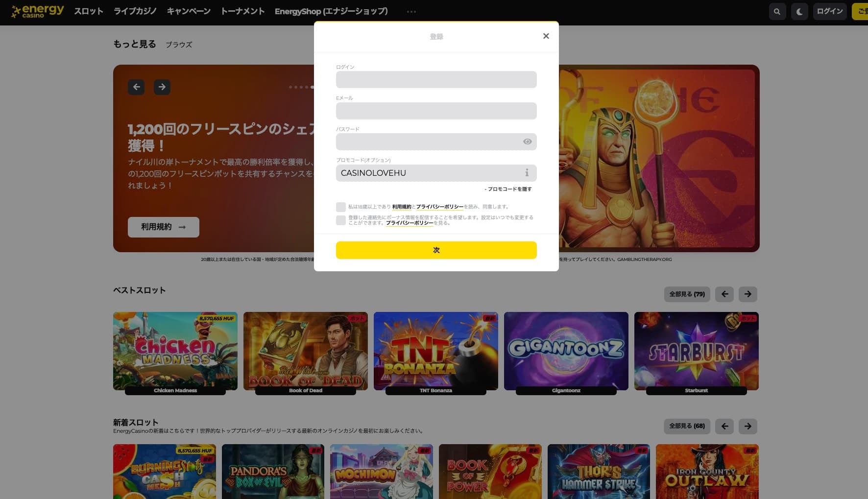The width and height of the screenshot is (868, 499).
Task: Click the EnergyCasino logo
Action: pos(38,11)
